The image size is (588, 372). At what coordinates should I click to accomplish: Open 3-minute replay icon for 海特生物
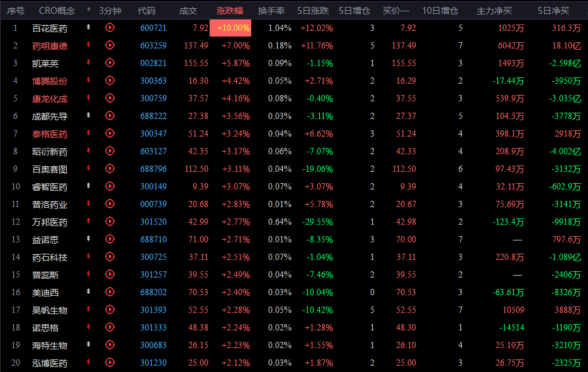110,345
